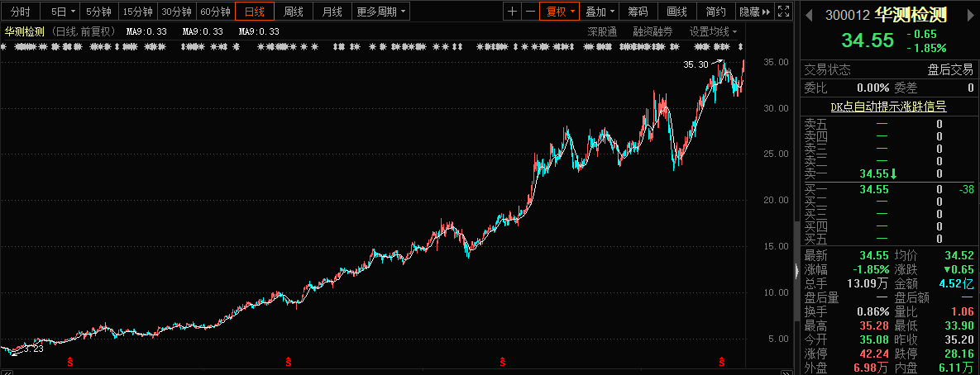Go to previous stock with left arrow
This screenshot has width=980, height=375.
(x=807, y=16)
